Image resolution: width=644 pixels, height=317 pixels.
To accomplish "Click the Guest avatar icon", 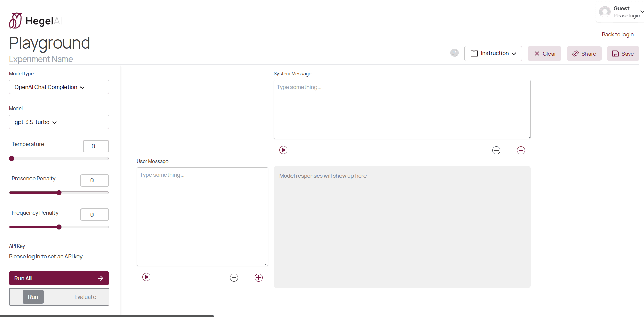I will click(605, 12).
